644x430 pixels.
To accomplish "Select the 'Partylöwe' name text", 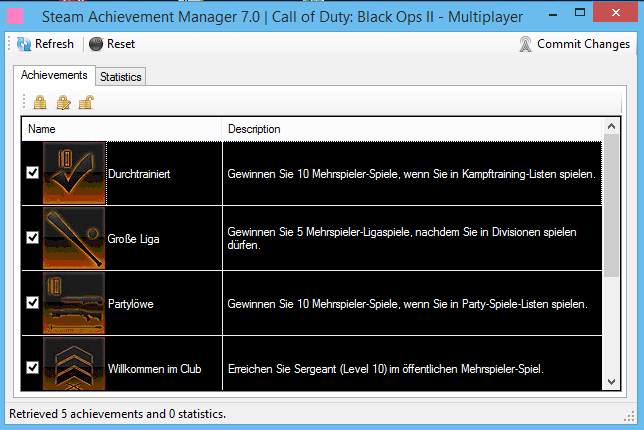I will 131,304.
